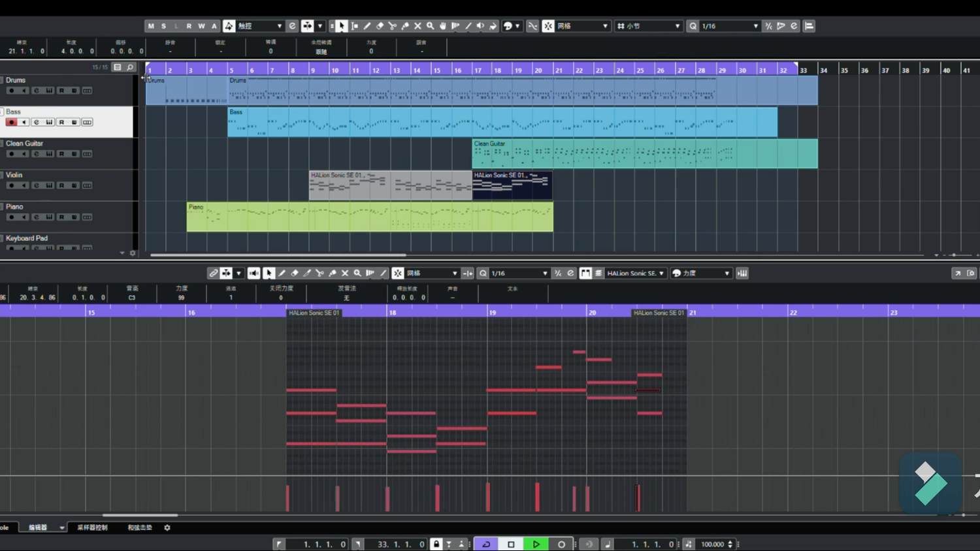980x551 pixels.
Task: Click the Write automation button on the Clean Guitar track
Action: click(74, 154)
